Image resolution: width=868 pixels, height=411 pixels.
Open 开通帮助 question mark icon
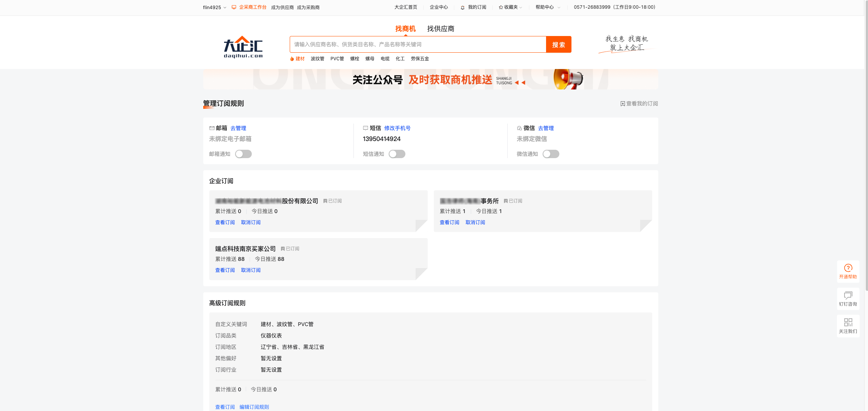click(x=848, y=268)
